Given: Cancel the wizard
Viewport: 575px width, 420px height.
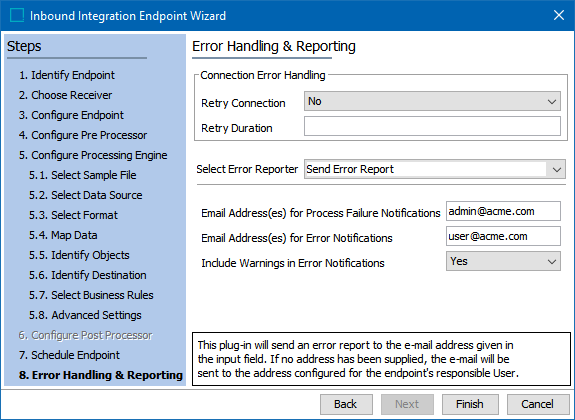Looking at the screenshot, I should point(538,404).
